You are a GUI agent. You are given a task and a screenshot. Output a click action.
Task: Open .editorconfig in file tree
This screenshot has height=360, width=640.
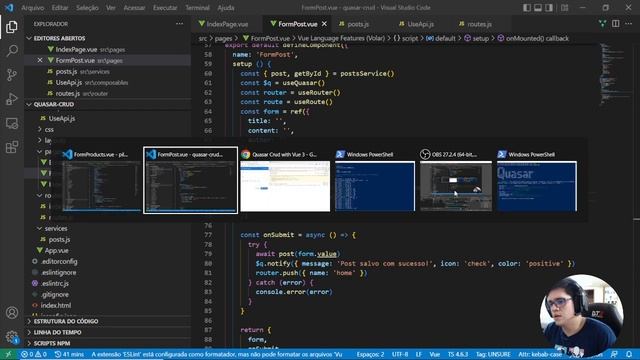(x=59, y=262)
